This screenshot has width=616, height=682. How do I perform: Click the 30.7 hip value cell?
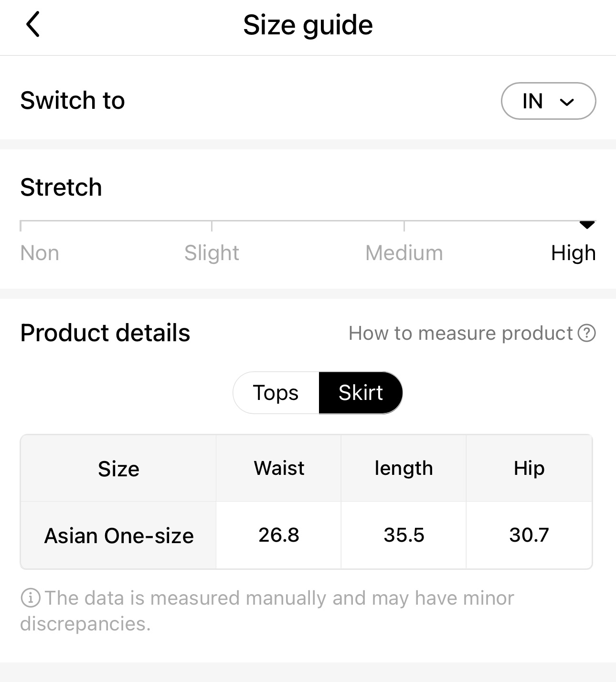click(x=529, y=535)
